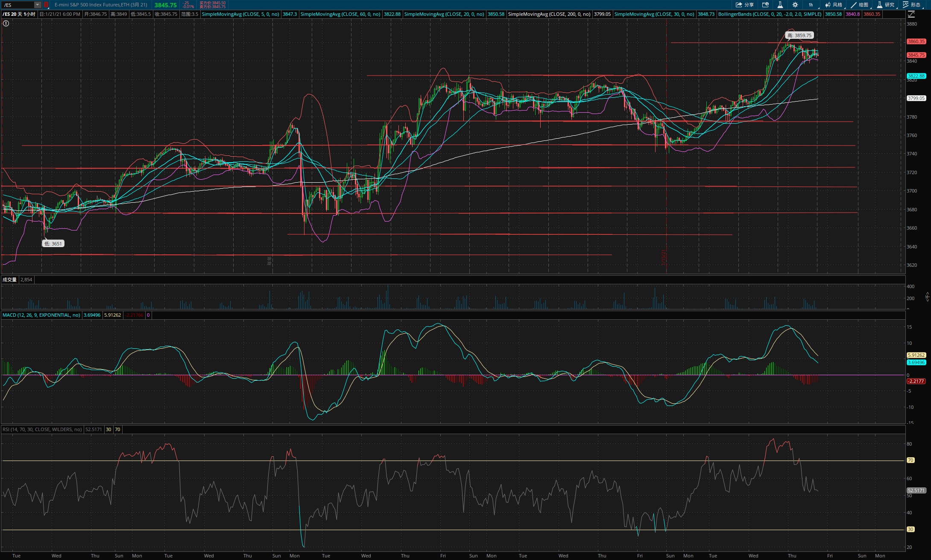Screen dimensions: 931x560
Task: Click the 3845.75 last price axis tag
Action: pyautogui.click(x=916, y=55)
